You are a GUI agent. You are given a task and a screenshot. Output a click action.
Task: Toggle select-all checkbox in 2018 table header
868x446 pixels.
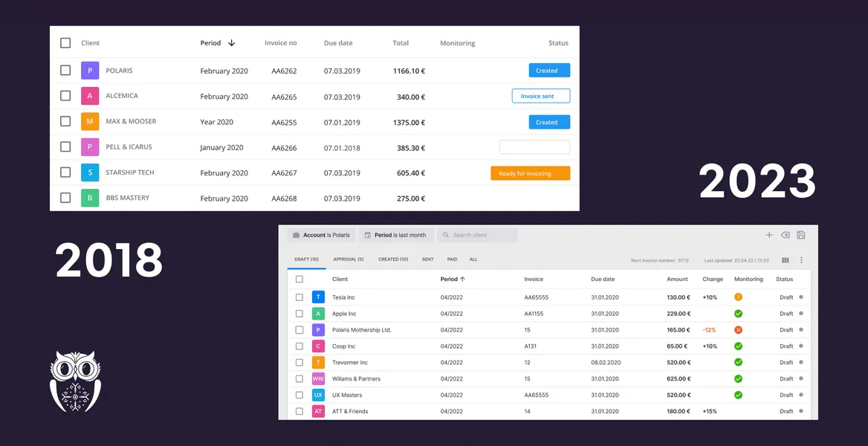pos(65,43)
